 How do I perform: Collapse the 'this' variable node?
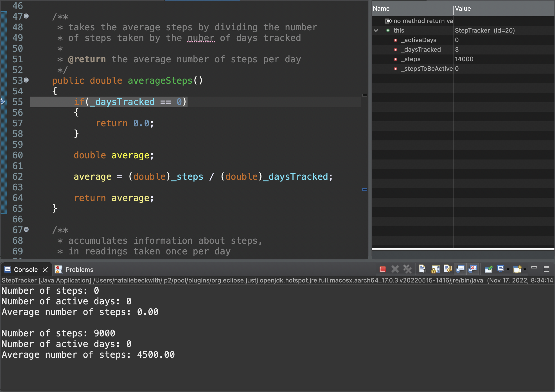coord(376,30)
